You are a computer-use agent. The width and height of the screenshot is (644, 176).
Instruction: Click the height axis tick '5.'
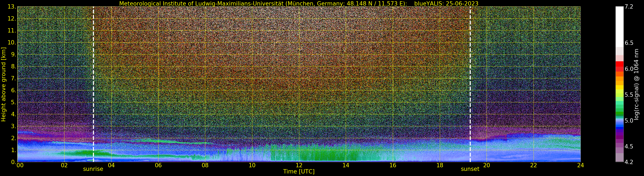(13, 102)
